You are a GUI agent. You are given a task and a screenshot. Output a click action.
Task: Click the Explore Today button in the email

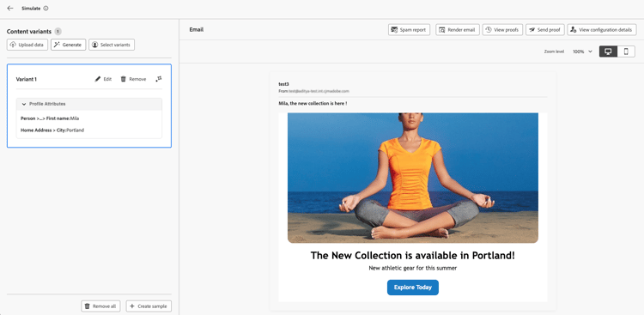(413, 288)
